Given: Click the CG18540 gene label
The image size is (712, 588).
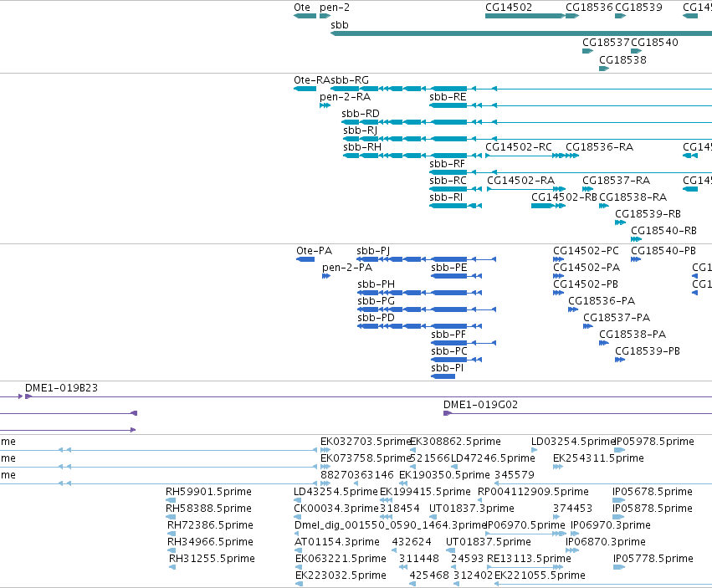Looking at the screenshot, I should tap(655, 42).
